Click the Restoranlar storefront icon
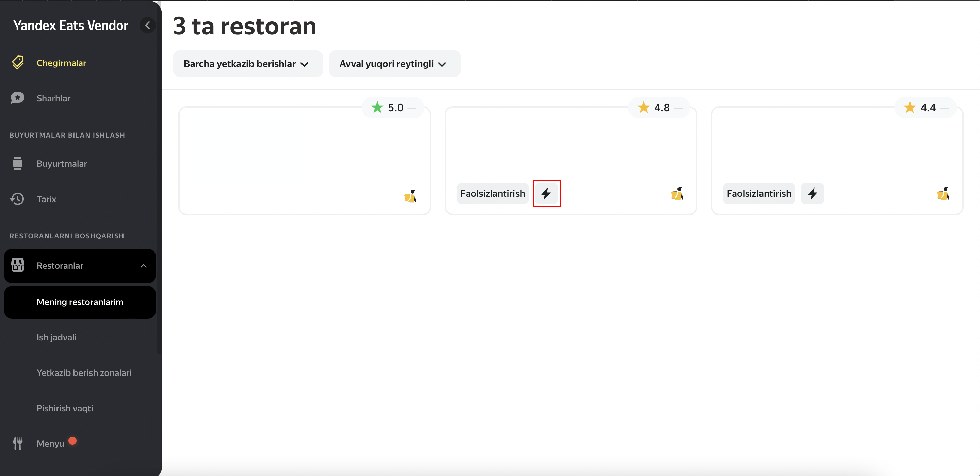 [17, 266]
